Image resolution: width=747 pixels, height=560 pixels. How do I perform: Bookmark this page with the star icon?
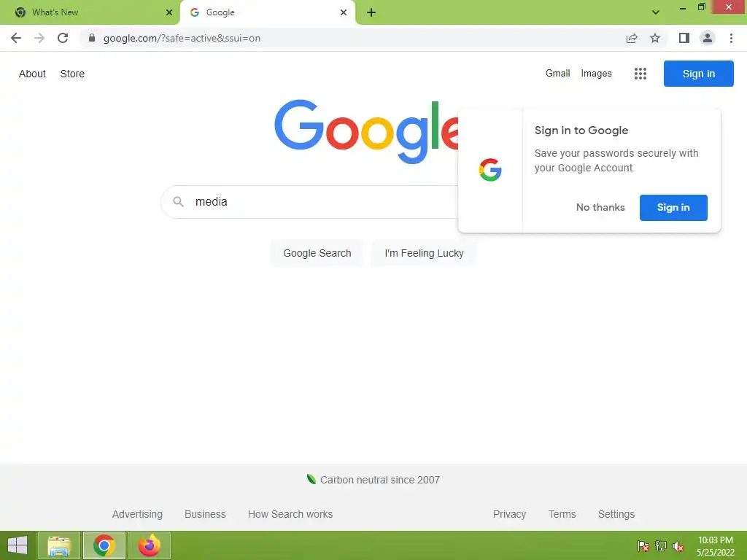pos(655,38)
